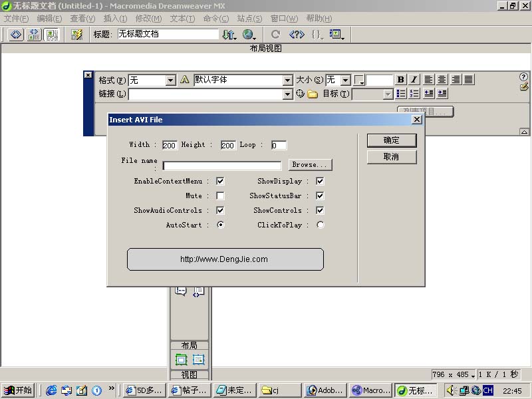
Task: Uncheck the EnableContextMenu checkbox
Action: (x=220, y=181)
